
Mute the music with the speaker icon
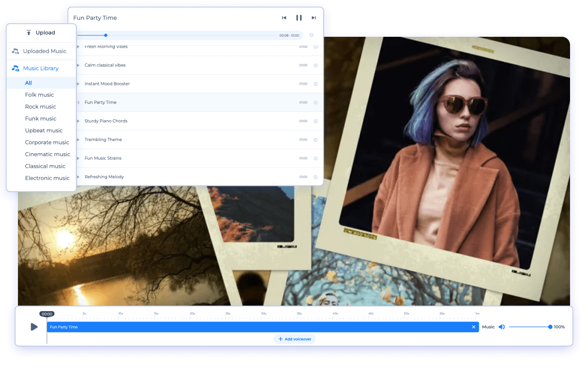point(502,327)
